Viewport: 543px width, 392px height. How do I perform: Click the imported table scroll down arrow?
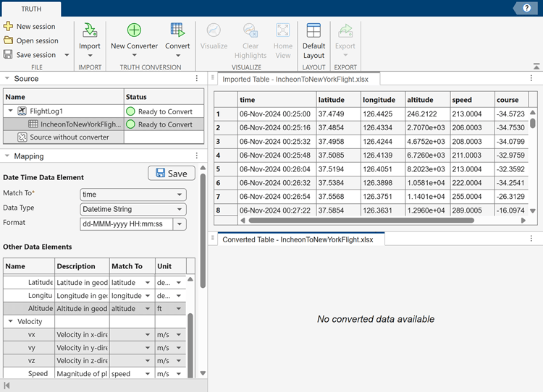coord(533,210)
